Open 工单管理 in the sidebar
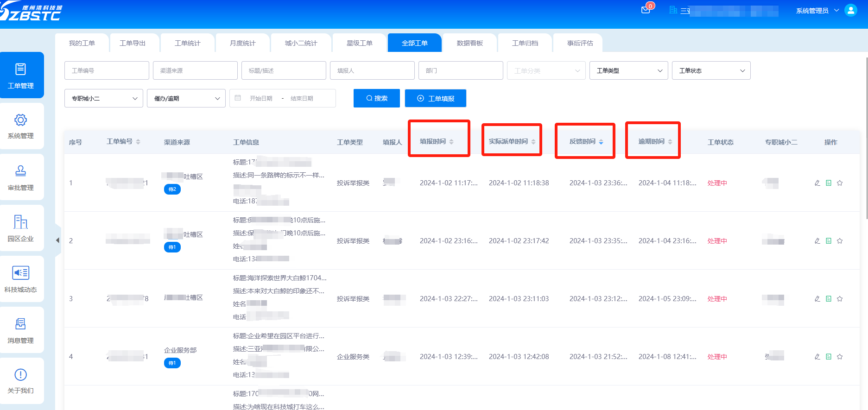This screenshot has height=410, width=868. pos(21,75)
